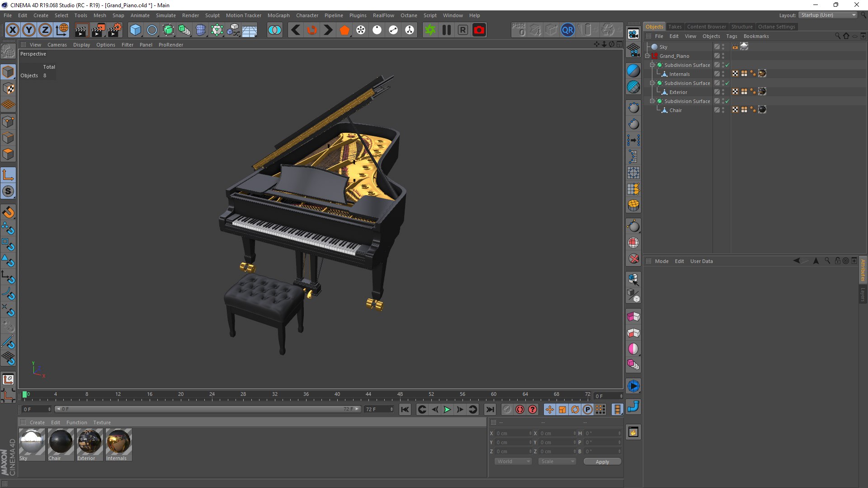
Task: Open the Autokeying question mark button
Action: pyautogui.click(x=533, y=409)
